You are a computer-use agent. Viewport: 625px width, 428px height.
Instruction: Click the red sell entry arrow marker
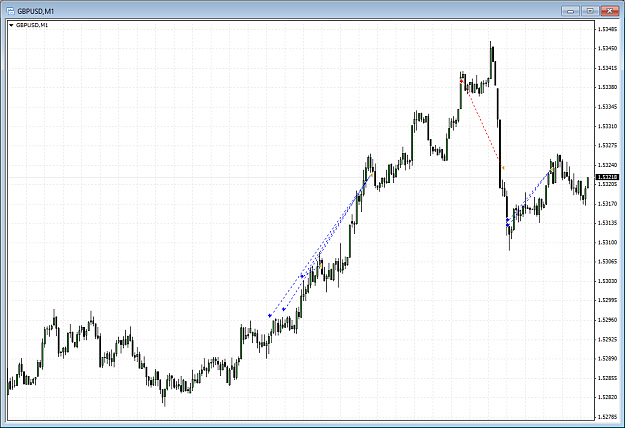click(462, 81)
